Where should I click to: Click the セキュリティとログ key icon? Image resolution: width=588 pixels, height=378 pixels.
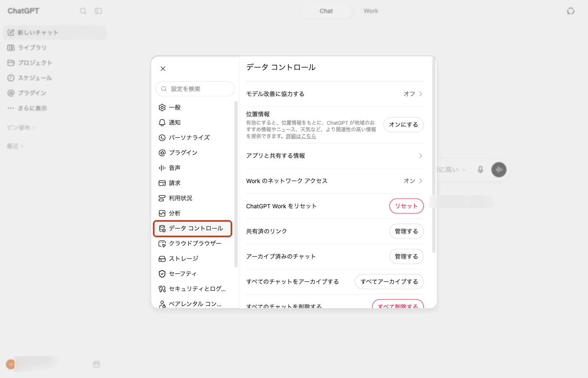coord(162,289)
